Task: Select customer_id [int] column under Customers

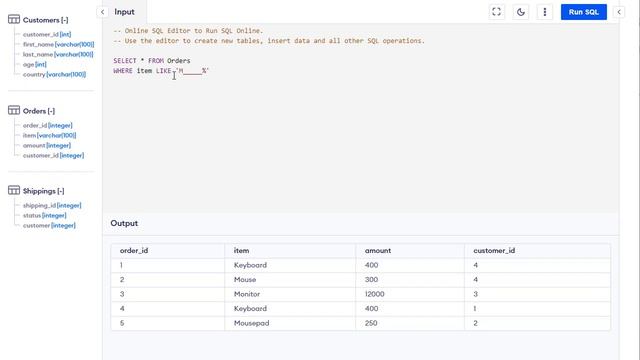Action: pos(47,34)
